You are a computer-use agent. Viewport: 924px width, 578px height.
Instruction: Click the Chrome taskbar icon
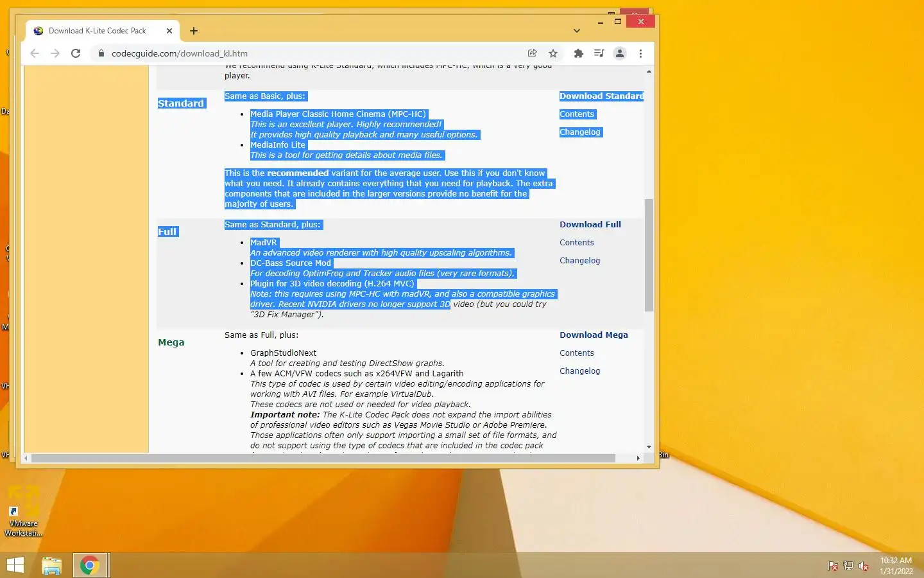click(90, 565)
